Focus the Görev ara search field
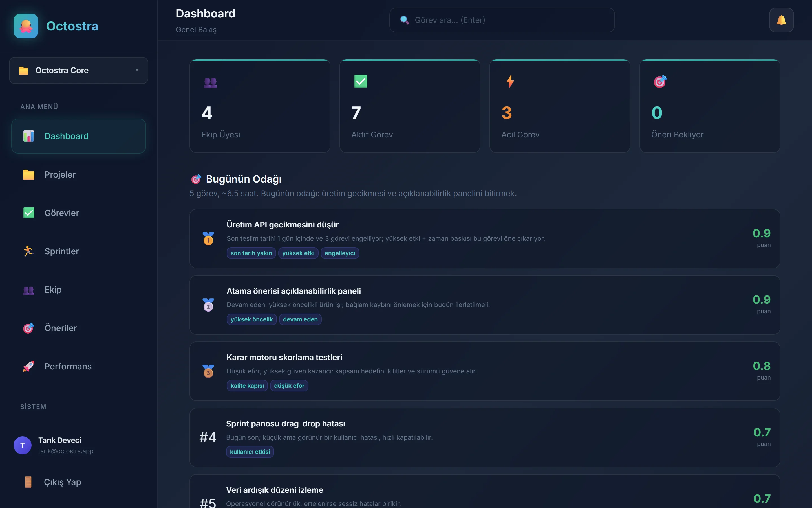 pos(502,20)
